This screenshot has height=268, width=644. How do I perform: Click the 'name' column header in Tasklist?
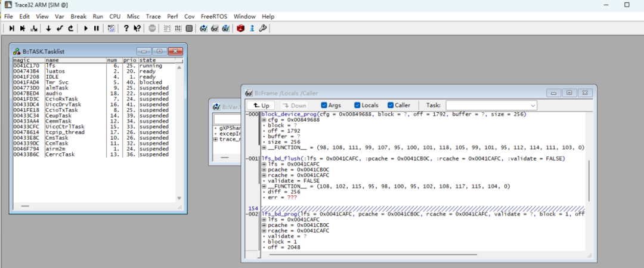click(x=75, y=60)
